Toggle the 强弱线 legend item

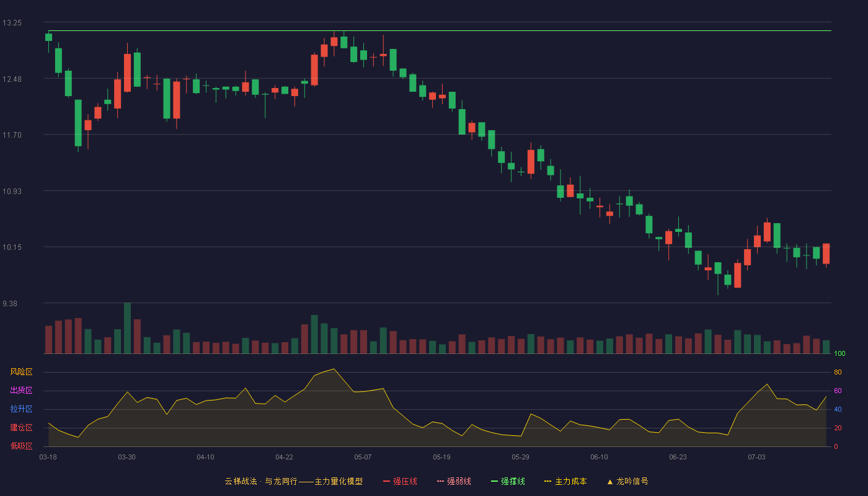click(x=454, y=481)
